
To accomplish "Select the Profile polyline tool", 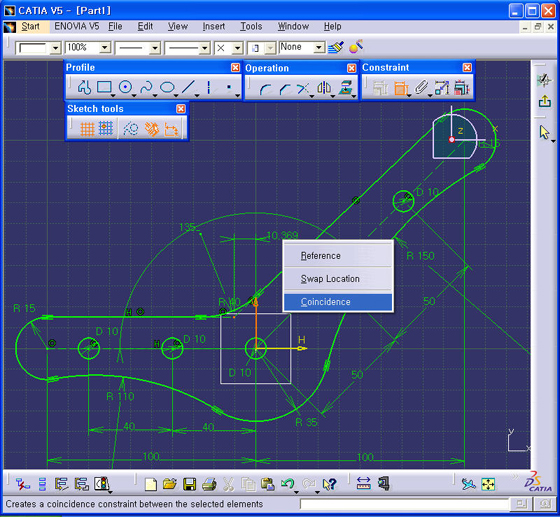I will click(84, 87).
